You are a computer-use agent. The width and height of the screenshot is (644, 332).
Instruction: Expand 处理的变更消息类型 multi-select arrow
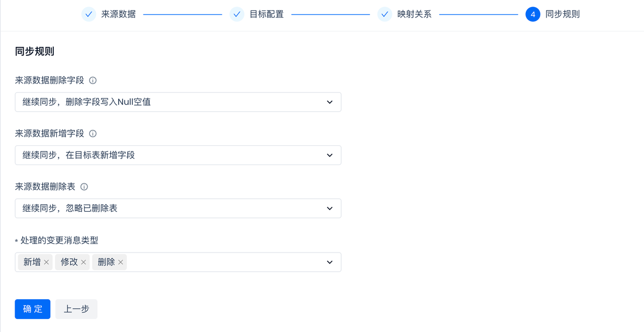tap(330, 262)
